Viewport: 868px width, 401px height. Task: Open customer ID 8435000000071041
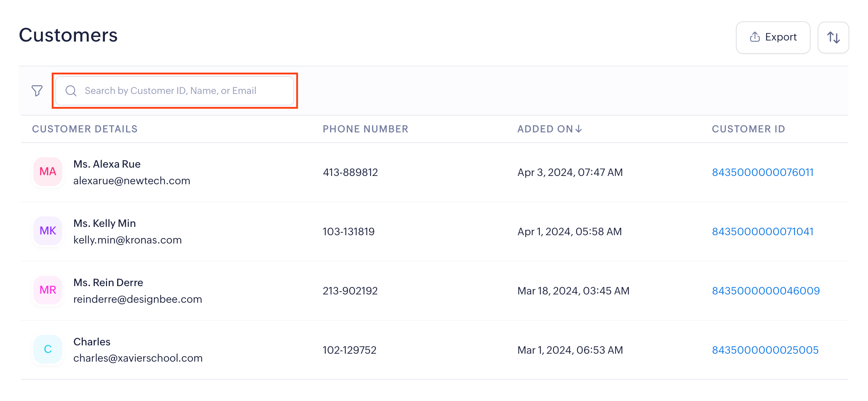[762, 232]
